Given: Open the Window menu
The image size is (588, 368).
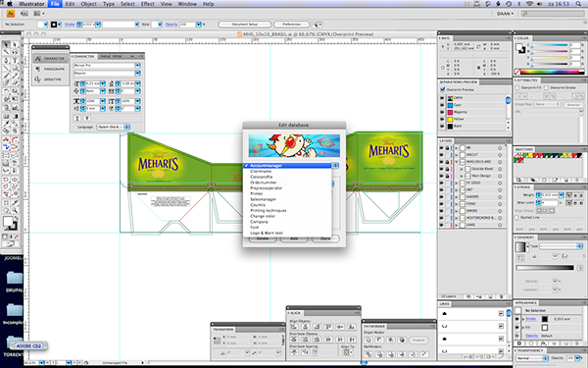Looking at the screenshot, I should pos(187,4).
